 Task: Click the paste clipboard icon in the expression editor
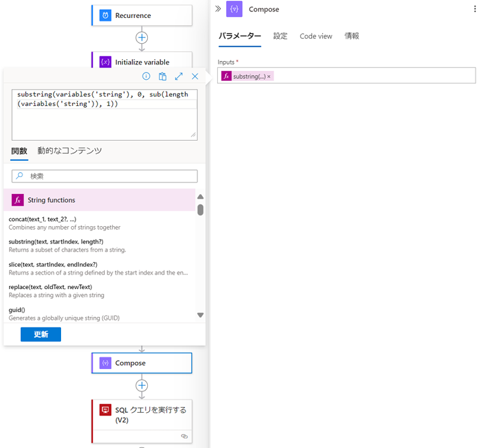click(x=162, y=77)
